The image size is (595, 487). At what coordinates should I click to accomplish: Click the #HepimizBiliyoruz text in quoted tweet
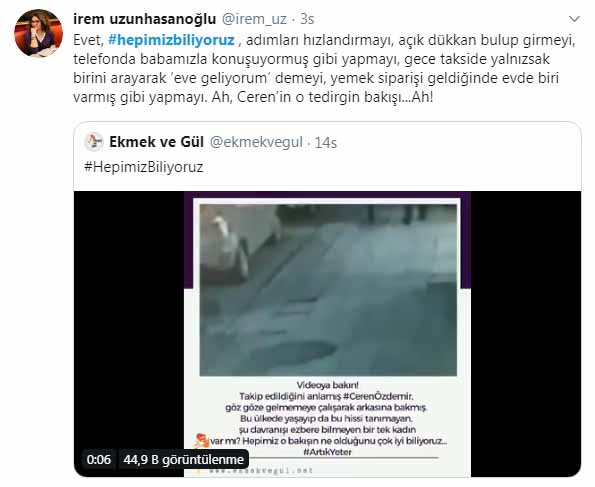tap(143, 167)
